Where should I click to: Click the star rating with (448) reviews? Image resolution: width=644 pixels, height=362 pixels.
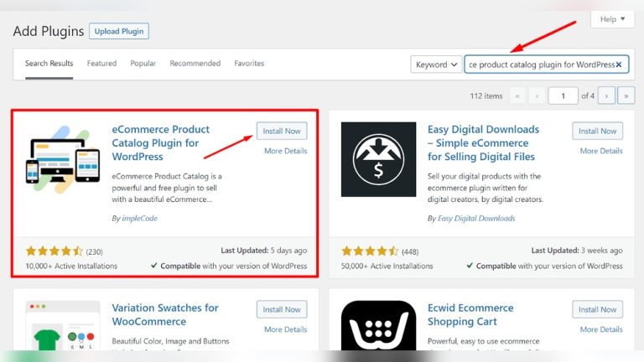coord(380,251)
